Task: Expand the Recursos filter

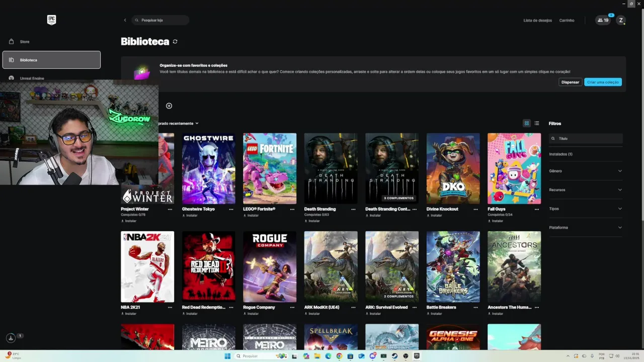Action: pyautogui.click(x=586, y=190)
